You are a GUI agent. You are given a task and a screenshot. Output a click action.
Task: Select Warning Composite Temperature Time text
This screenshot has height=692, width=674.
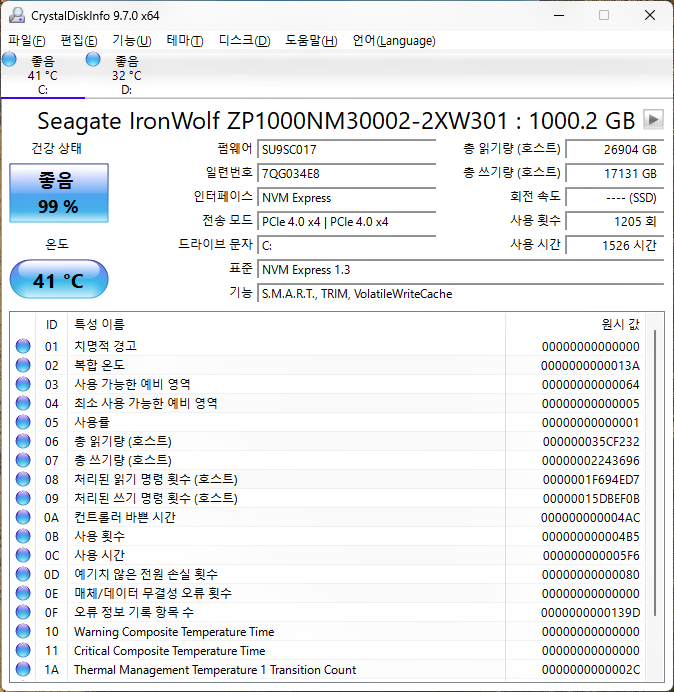(174, 632)
